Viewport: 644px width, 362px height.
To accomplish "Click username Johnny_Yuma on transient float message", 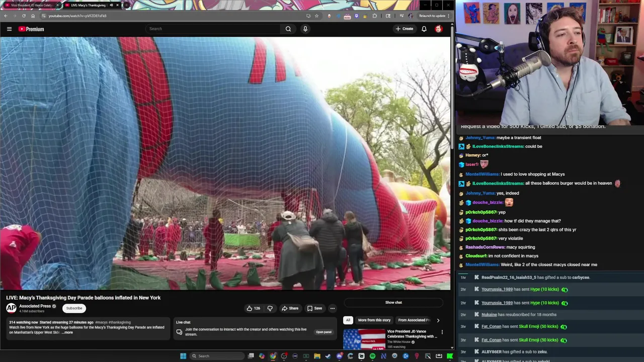I will click(480, 138).
